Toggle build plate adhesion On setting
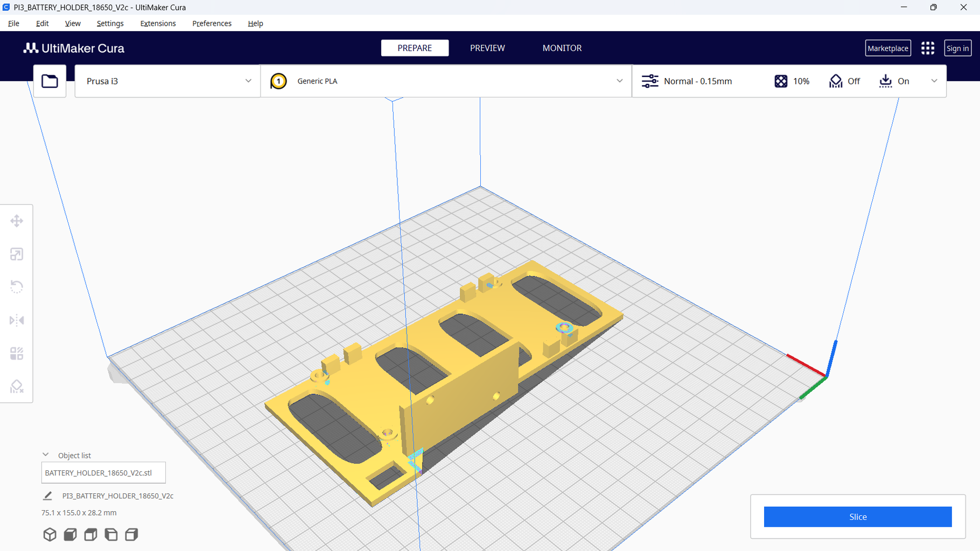The width and height of the screenshot is (980, 551). (894, 81)
